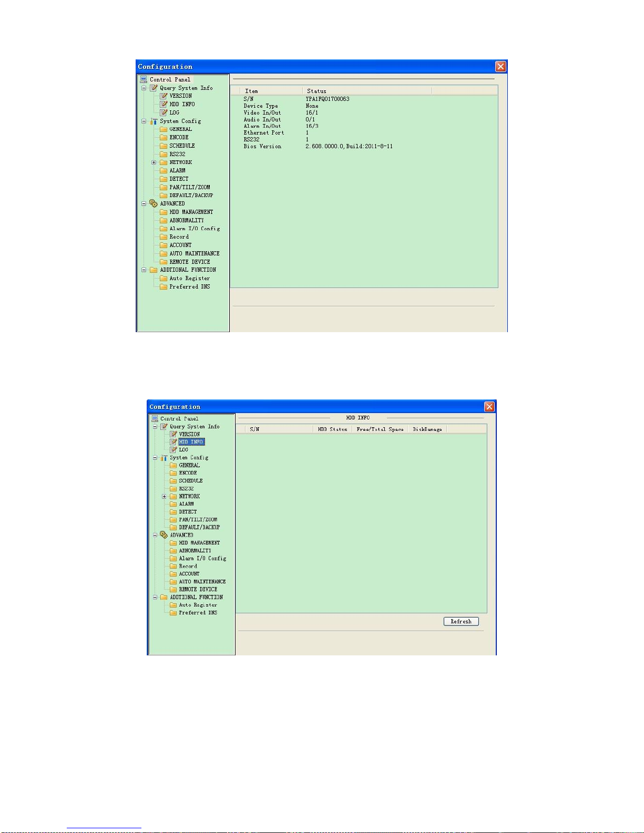Select ACCOUNT in lower window tree

[189, 574]
